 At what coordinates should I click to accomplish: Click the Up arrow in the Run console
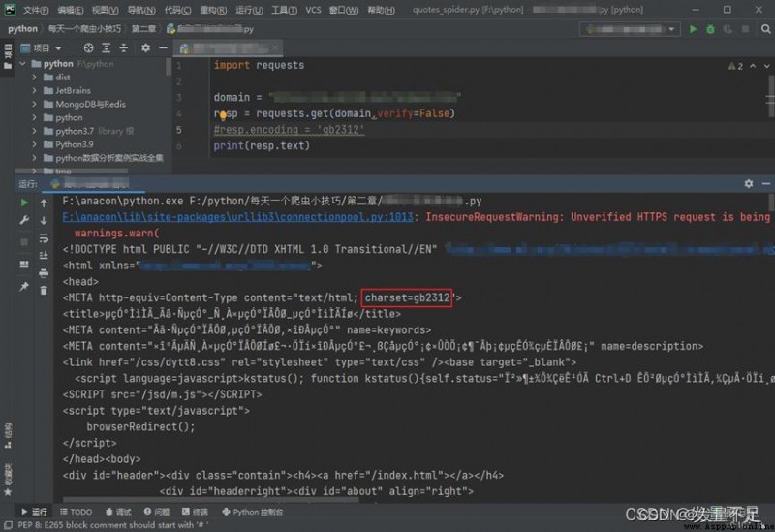[44, 203]
